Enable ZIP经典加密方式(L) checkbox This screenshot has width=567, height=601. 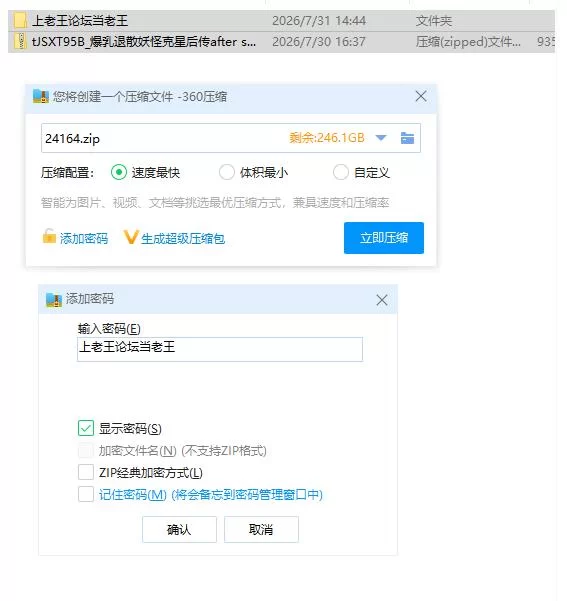pyautogui.click(x=86, y=472)
